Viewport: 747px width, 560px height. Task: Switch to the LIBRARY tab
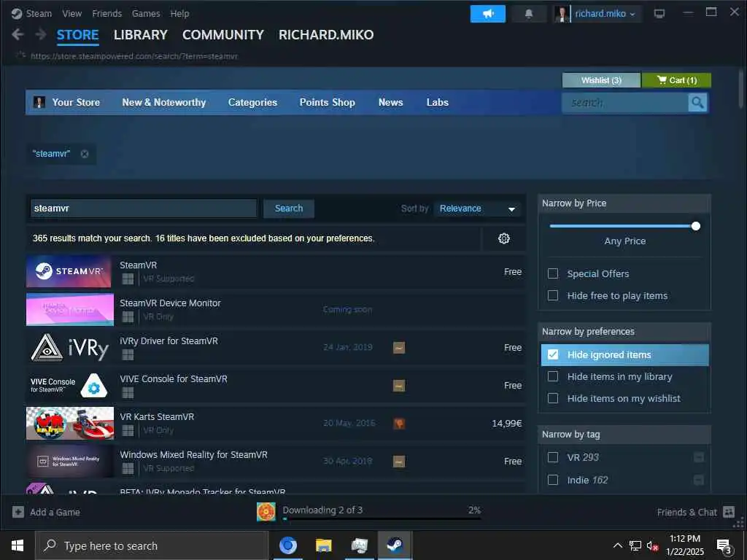(141, 35)
